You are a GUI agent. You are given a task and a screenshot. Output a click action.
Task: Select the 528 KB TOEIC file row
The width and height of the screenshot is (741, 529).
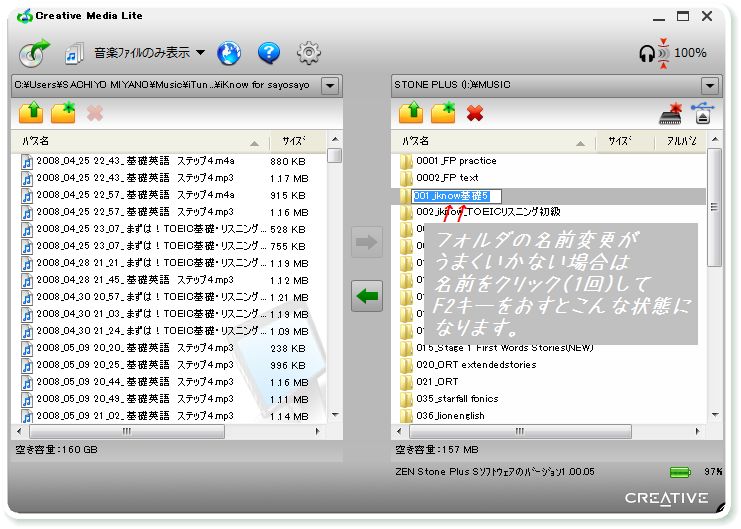[x=169, y=229]
